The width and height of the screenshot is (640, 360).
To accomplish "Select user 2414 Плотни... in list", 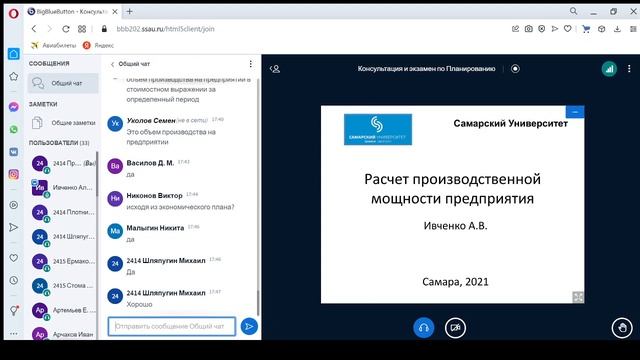I will pyautogui.click(x=63, y=212).
